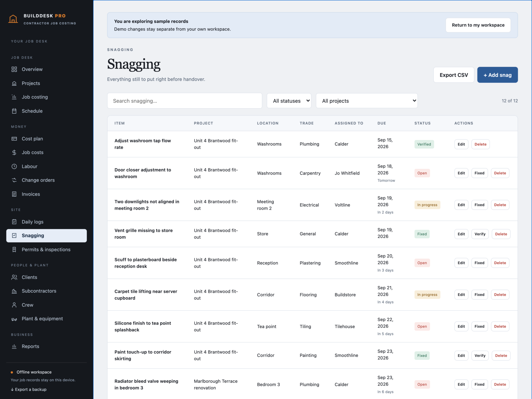Image resolution: width=532 pixels, height=399 pixels.
Task: Click the Scuff to plasterboard beside reception item
Action: click(145, 263)
